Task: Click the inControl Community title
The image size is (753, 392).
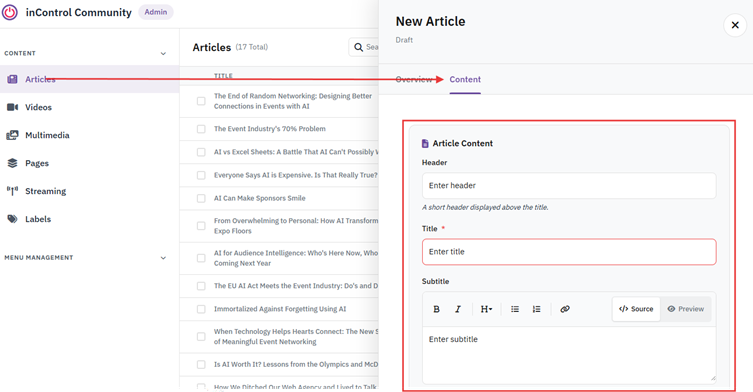Action: [79, 12]
